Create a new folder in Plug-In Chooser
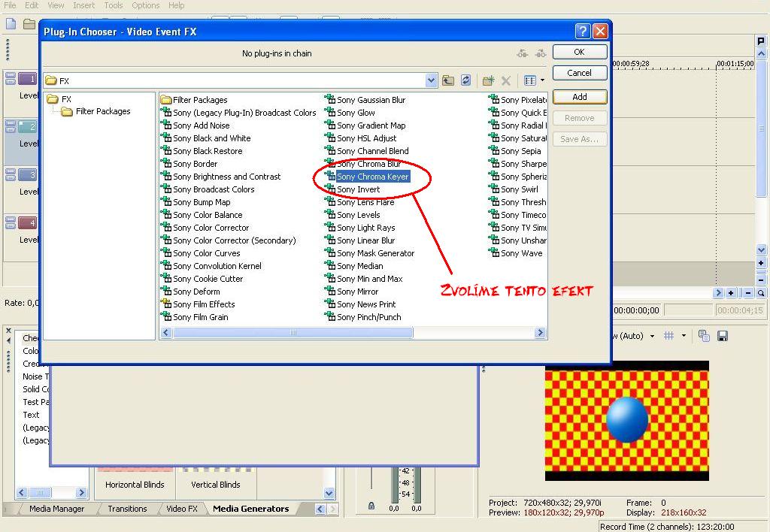Screen dimensions: 770x532 pyautogui.click(x=488, y=80)
